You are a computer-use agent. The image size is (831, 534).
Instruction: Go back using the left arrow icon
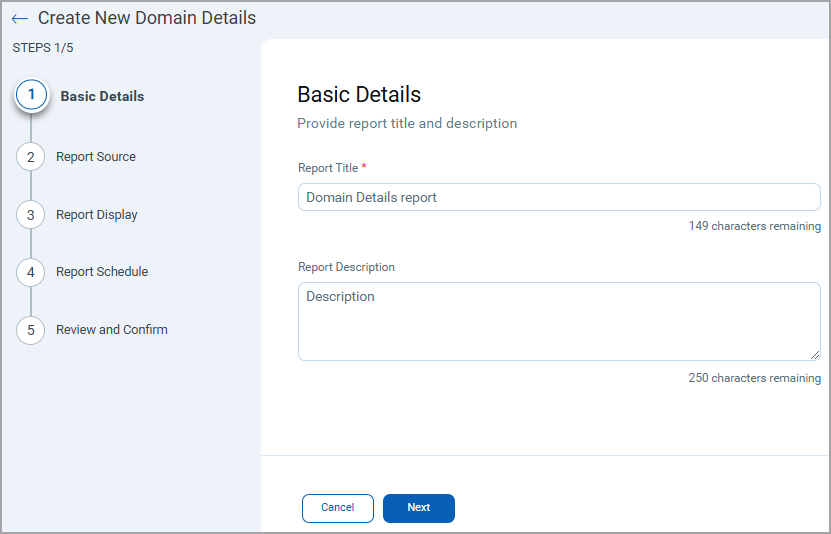click(x=20, y=19)
